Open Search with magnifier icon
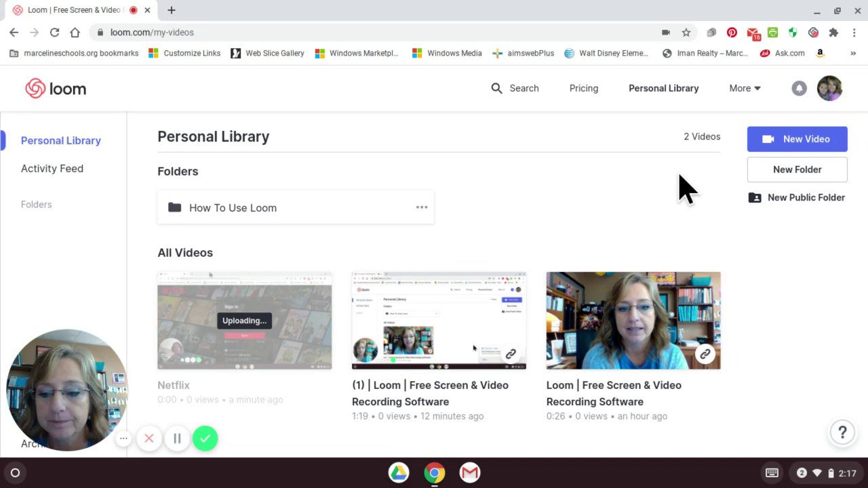The height and width of the screenshot is (488, 868). (x=515, y=88)
